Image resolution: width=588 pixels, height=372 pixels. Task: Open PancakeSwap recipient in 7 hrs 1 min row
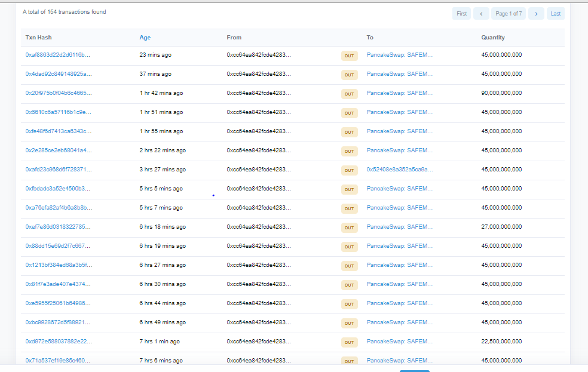400,342
